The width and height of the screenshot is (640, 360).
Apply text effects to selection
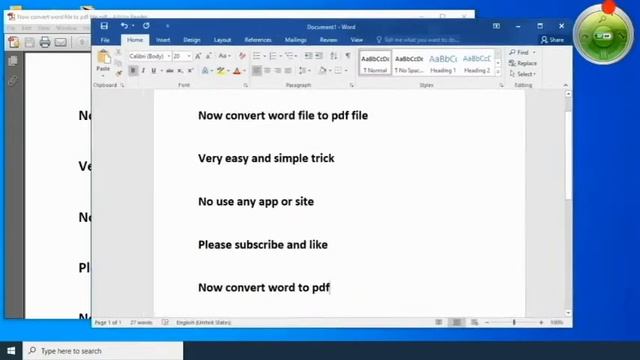205,71
